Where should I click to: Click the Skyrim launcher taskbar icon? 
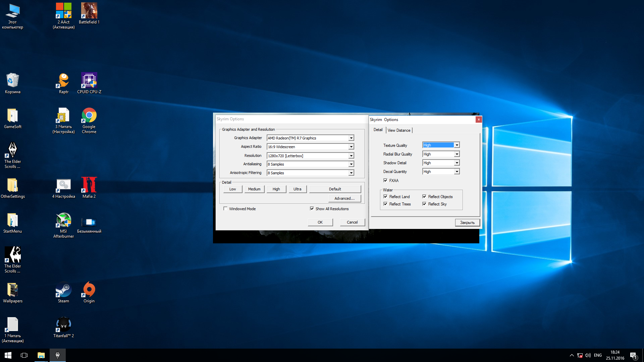(x=57, y=355)
